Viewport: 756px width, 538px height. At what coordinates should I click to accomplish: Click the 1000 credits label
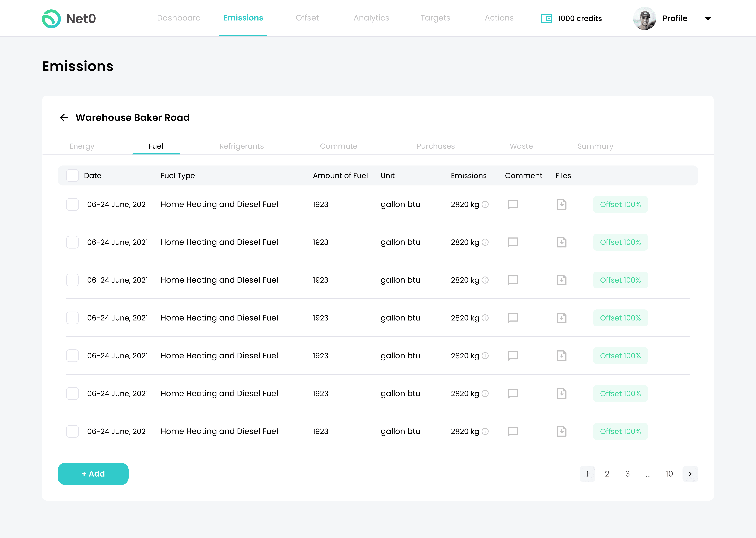(580, 19)
